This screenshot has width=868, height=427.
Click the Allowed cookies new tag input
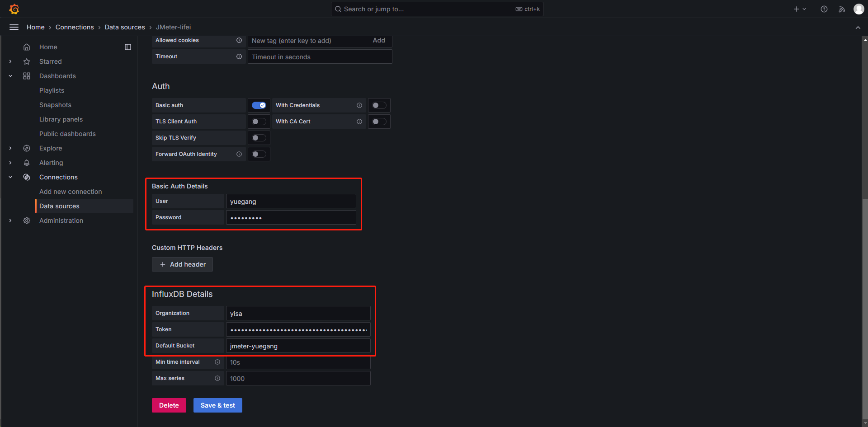[x=310, y=41]
